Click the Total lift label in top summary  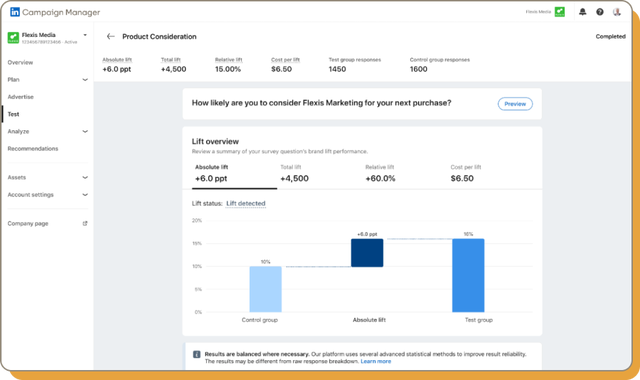(171, 60)
